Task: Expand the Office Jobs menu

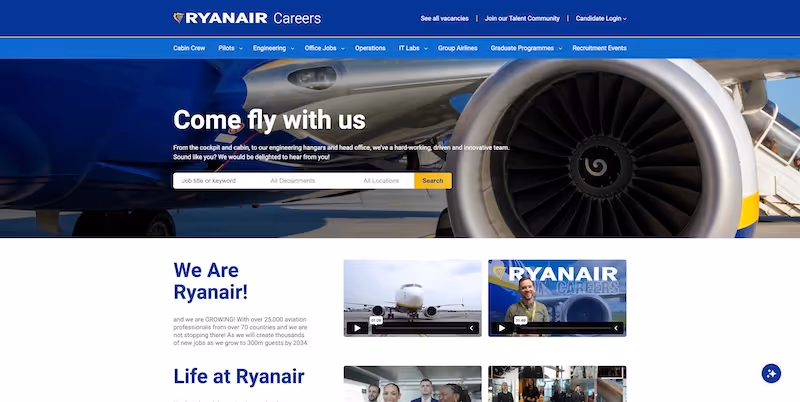Action: [x=324, y=48]
